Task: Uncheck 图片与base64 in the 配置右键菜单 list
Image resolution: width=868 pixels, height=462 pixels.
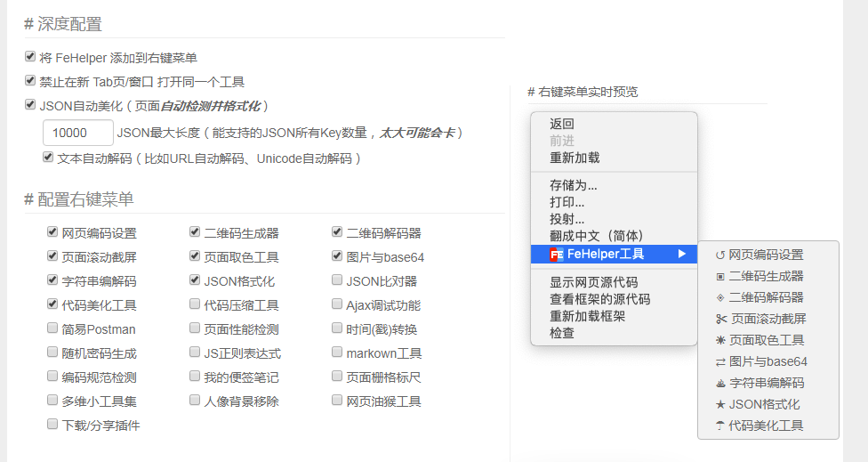Action: (337, 255)
